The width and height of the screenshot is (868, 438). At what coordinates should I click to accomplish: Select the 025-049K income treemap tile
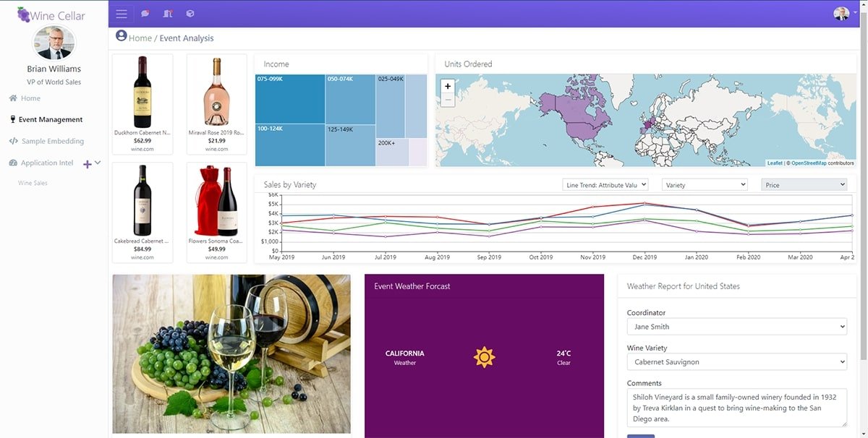click(x=390, y=106)
